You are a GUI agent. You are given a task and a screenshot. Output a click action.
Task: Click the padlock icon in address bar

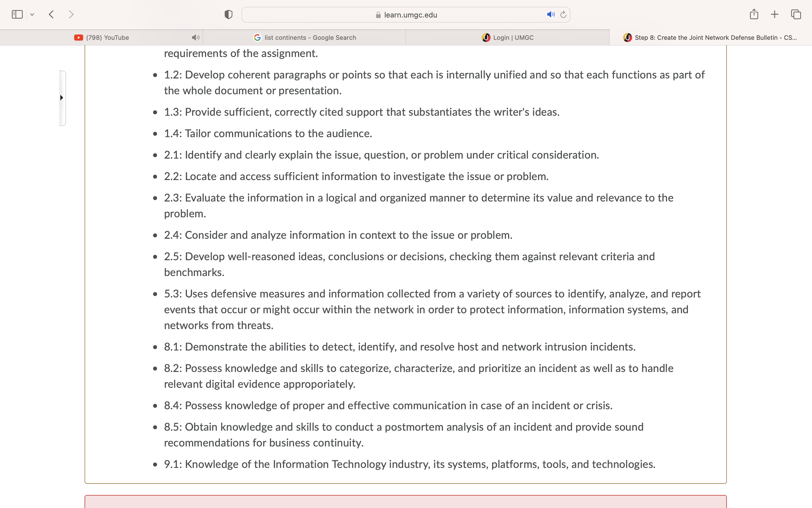click(378, 15)
